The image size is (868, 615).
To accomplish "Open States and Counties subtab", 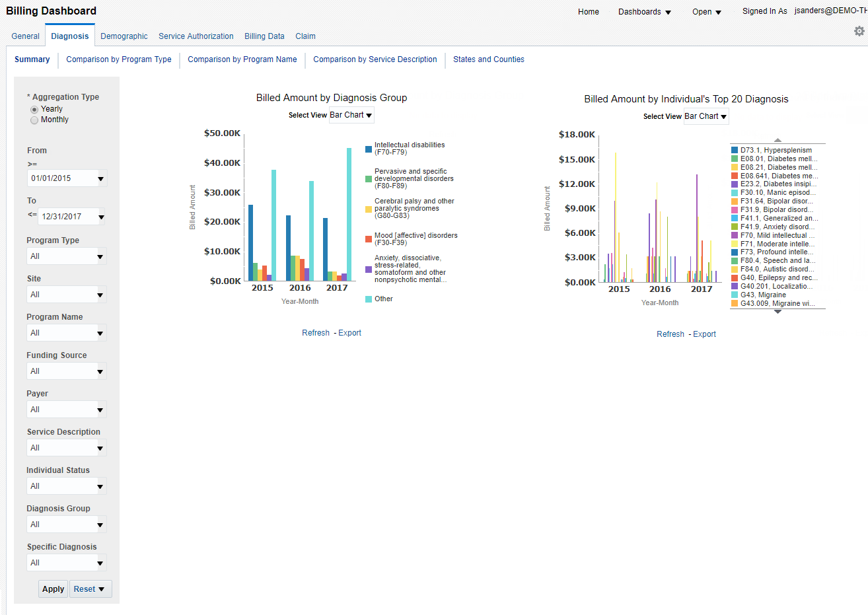I will (x=489, y=59).
